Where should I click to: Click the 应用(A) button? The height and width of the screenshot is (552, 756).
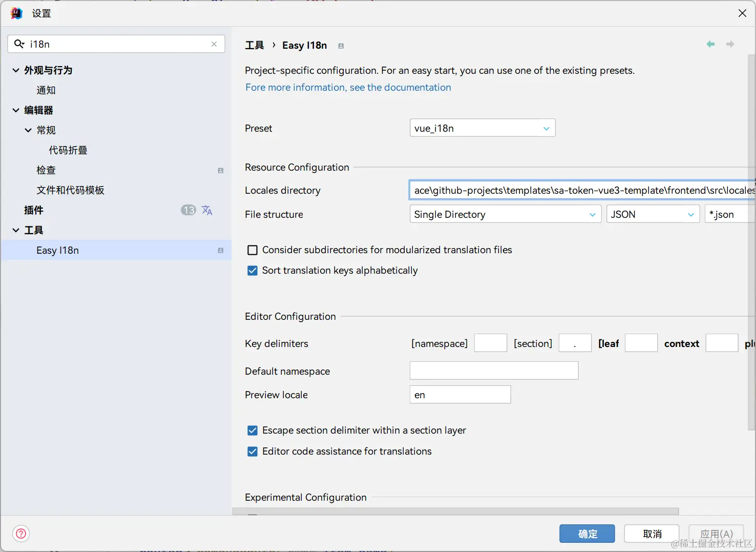point(716,534)
